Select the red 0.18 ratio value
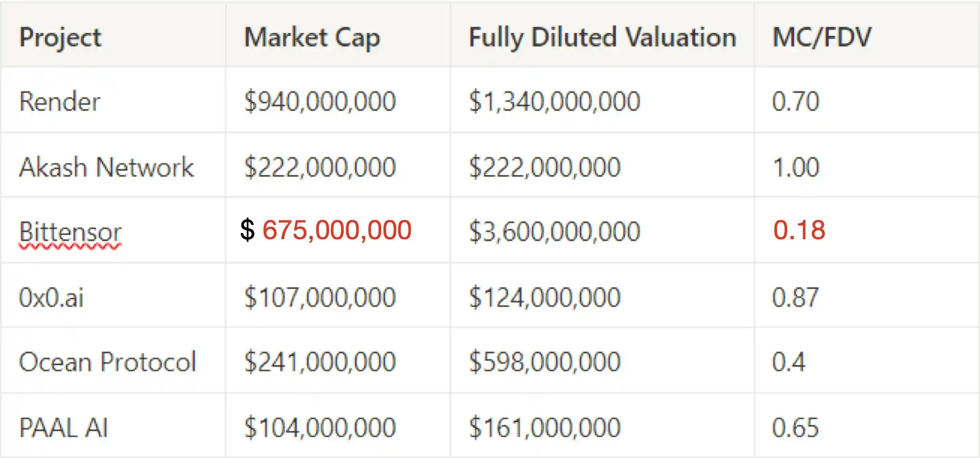The width and height of the screenshot is (980, 458). (799, 230)
